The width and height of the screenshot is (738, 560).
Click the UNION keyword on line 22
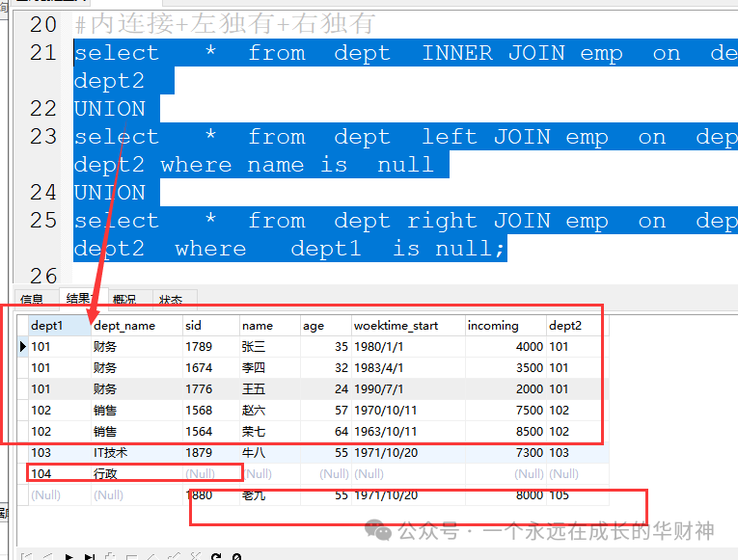[x=110, y=109]
